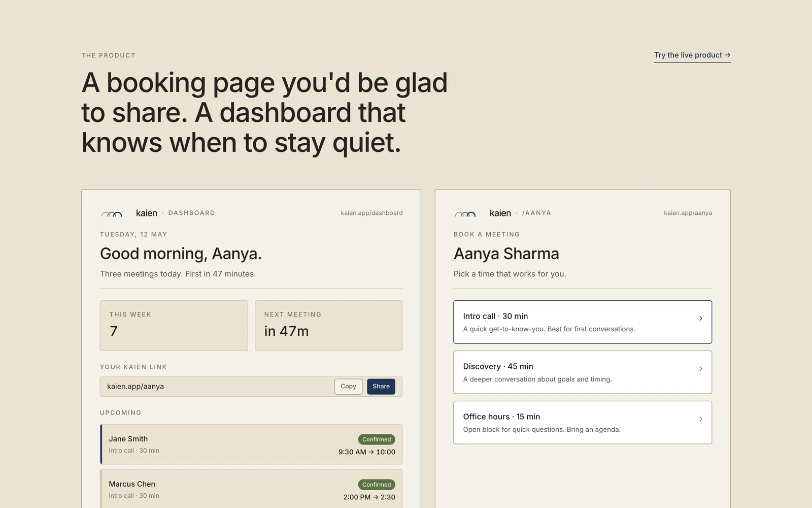The image size is (812, 508).
Task: Click the This Week stat card
Action: (174, 326)
